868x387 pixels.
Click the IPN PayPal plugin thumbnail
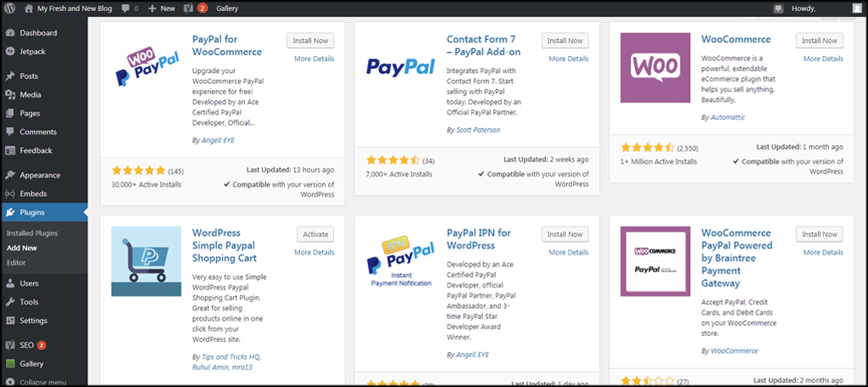[401, 261]
